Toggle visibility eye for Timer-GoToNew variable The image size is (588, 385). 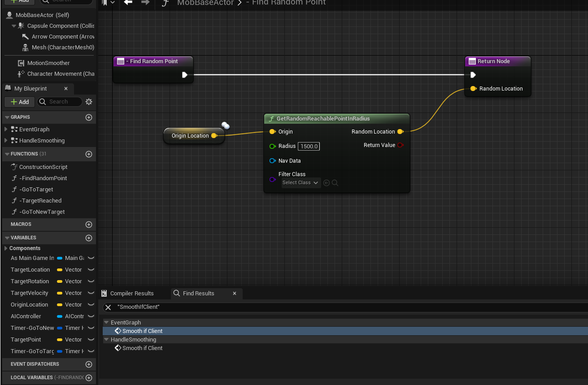[x=91, y=328]
